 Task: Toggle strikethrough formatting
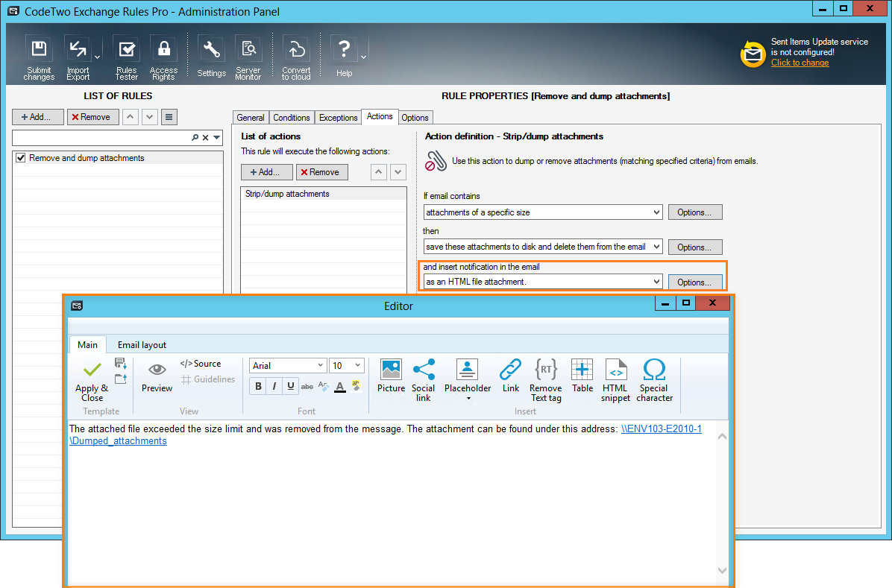point(307,386)
